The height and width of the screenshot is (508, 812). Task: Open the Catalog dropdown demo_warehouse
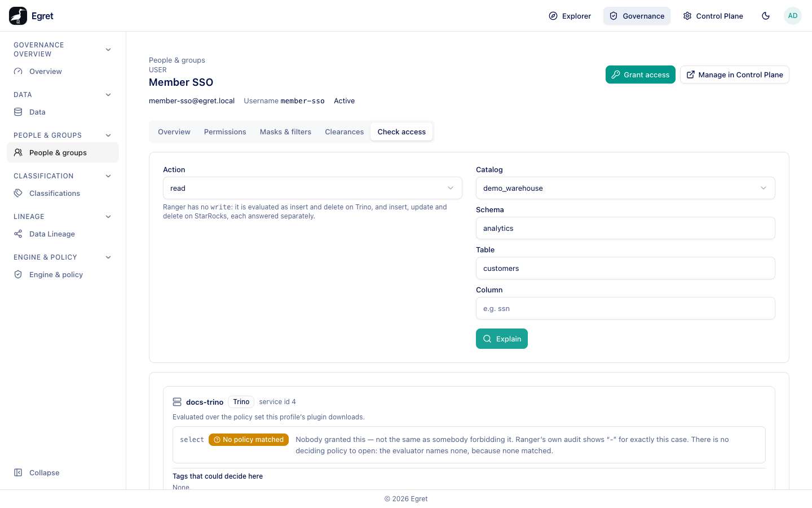point(625,188)
